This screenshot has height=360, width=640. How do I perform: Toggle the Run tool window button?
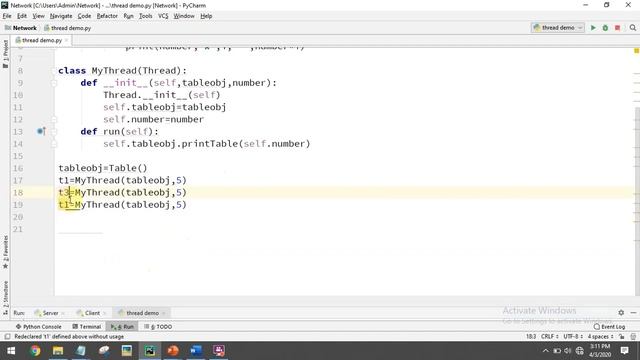click(122, 327)
